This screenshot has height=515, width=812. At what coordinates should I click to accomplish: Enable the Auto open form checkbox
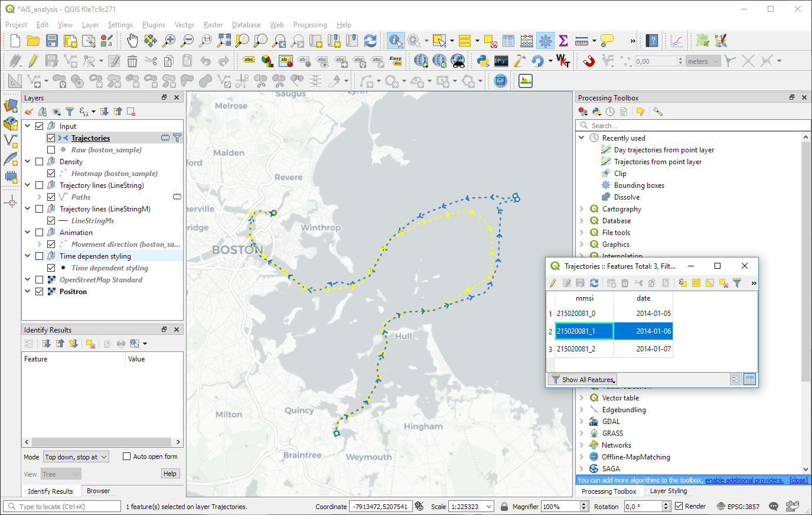[126, 457]
